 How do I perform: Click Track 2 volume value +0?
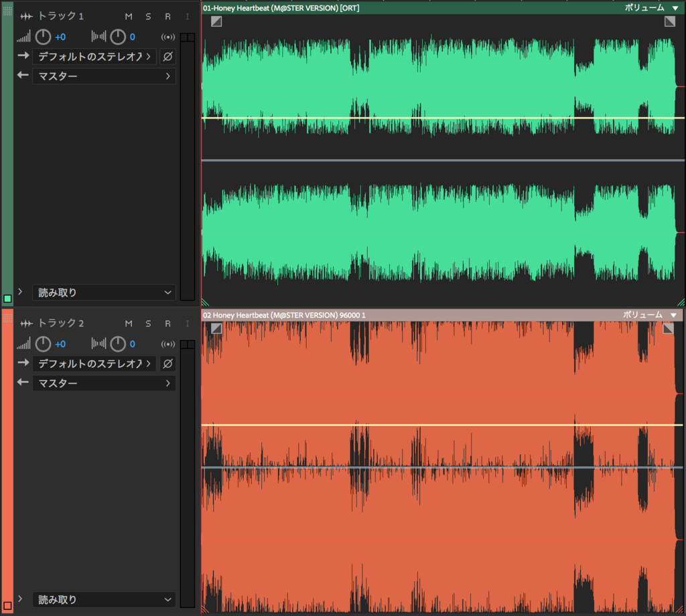click(60, 344)
